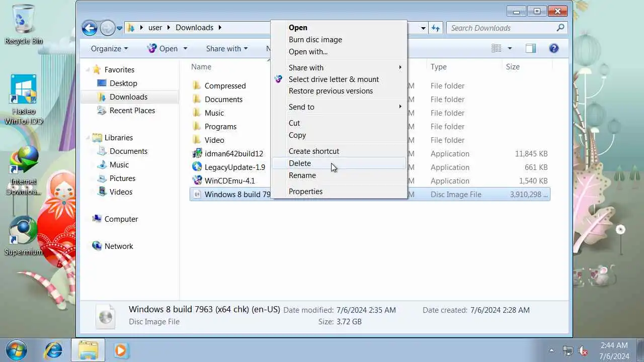Screen dimensions: 644x362
Task: Expand the Send to context submenu
Action: (400, 107)
